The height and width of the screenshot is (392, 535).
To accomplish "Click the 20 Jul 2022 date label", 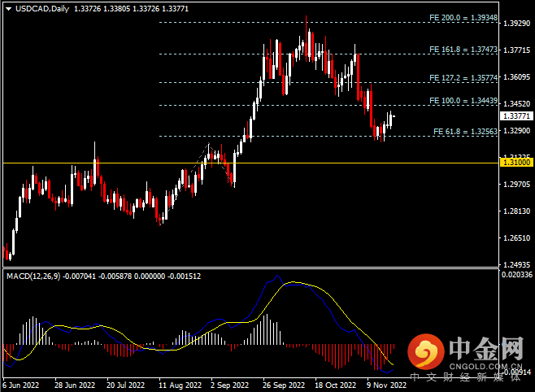I will click(x=125, y=385).
